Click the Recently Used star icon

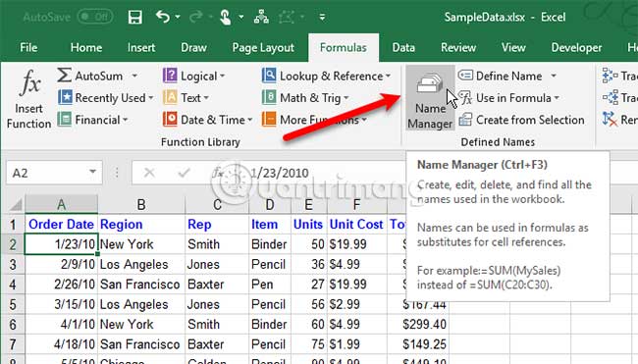coord(65,97)
